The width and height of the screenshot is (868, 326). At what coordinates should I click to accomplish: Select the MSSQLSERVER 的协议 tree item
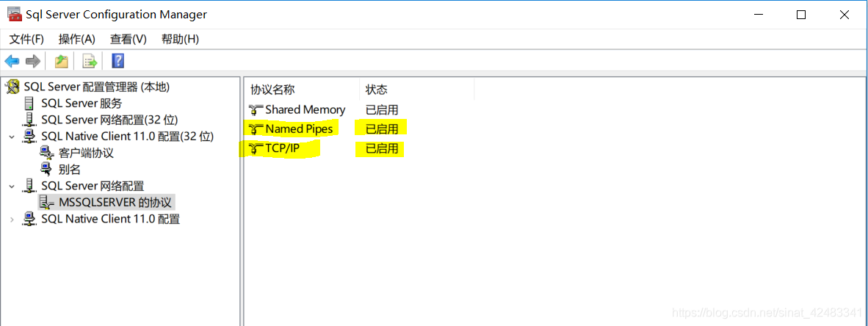coord(116,203)
